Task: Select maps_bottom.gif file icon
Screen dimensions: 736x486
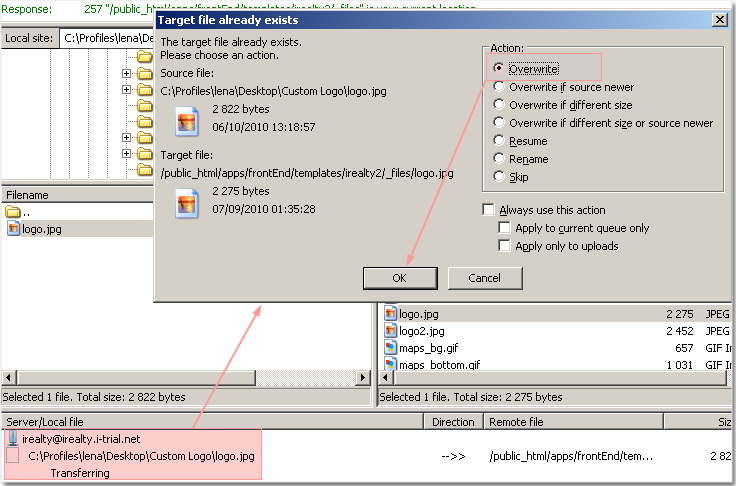Action: [390, 363]
